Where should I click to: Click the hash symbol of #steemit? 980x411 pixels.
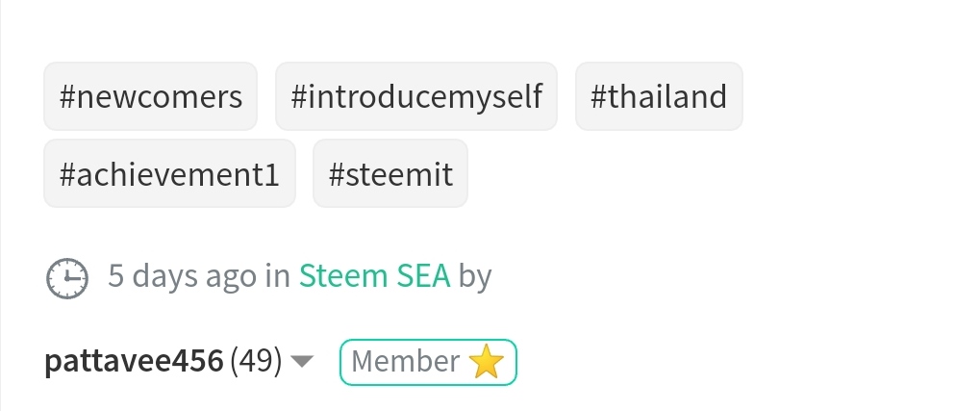pos(337,174)
